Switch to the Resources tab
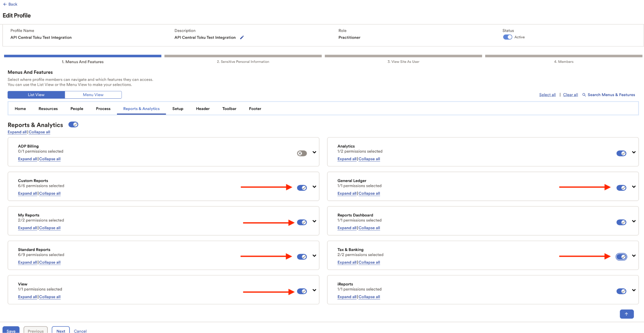 point(48,109)
